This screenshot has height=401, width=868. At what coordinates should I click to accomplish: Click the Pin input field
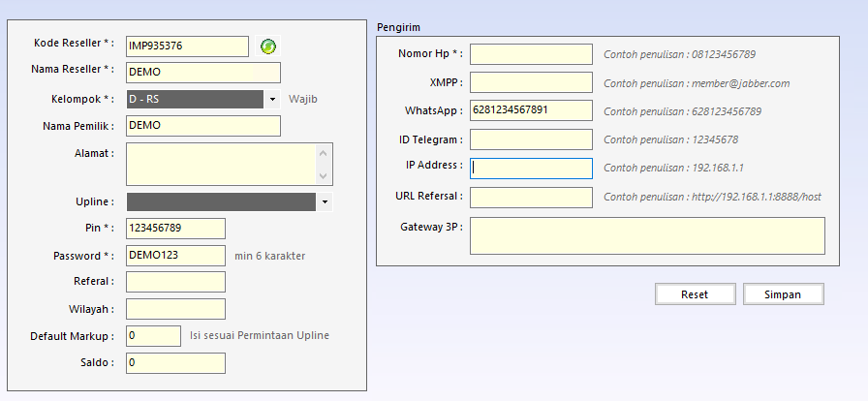pos(175,229)
